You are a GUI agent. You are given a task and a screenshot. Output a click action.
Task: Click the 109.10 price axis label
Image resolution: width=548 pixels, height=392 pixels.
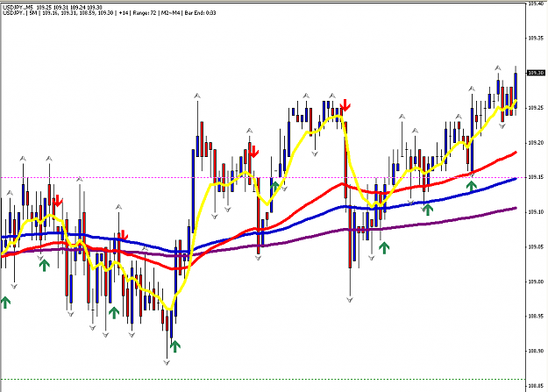536,212
